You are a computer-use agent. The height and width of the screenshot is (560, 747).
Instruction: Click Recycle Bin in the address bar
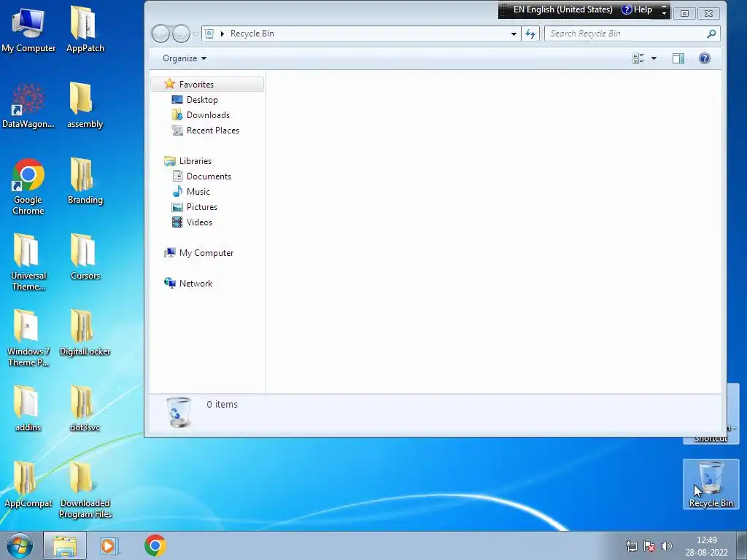click(252, 34)
